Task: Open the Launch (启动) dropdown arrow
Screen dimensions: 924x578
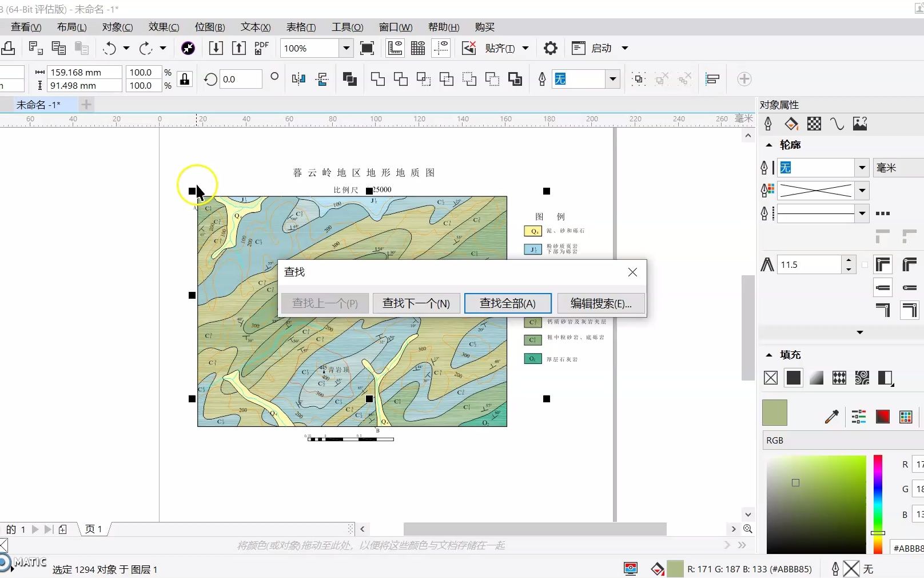Action: tap(625, 48)
